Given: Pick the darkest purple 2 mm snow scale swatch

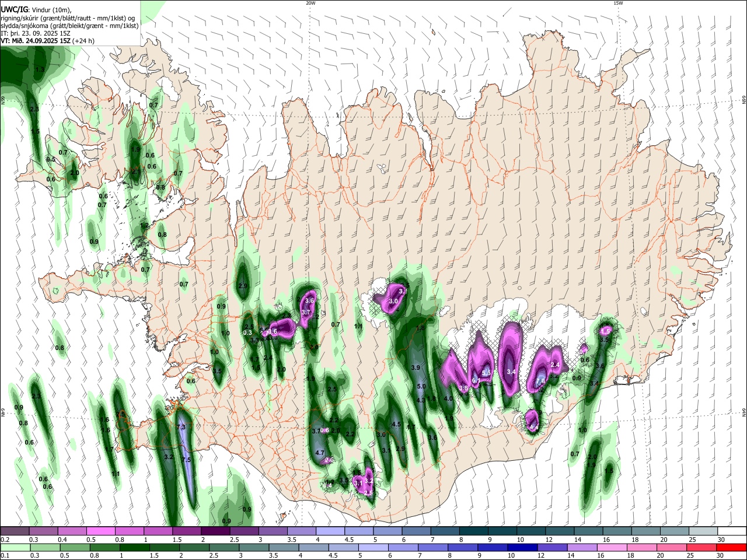Looking at the screenshot, I should pos(215,531).
